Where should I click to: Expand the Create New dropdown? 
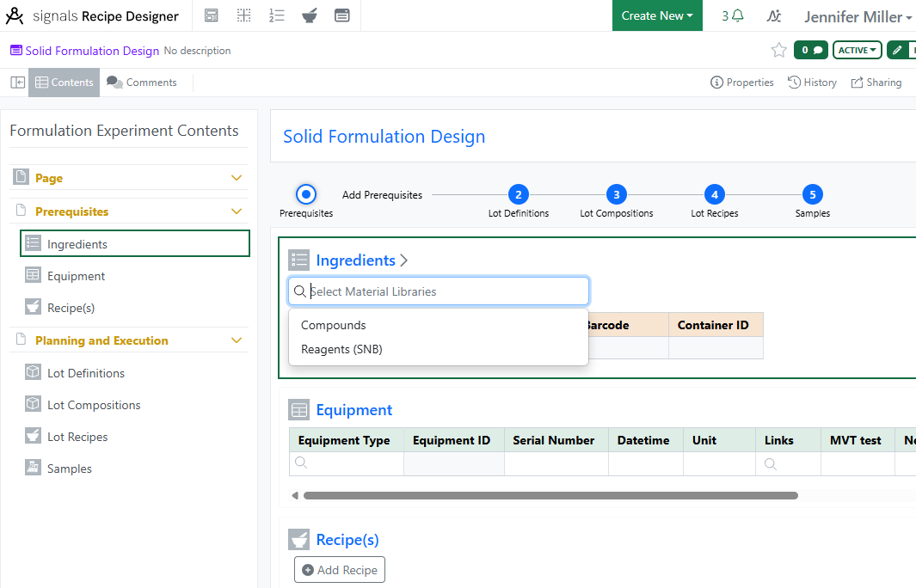coord(657,15)
